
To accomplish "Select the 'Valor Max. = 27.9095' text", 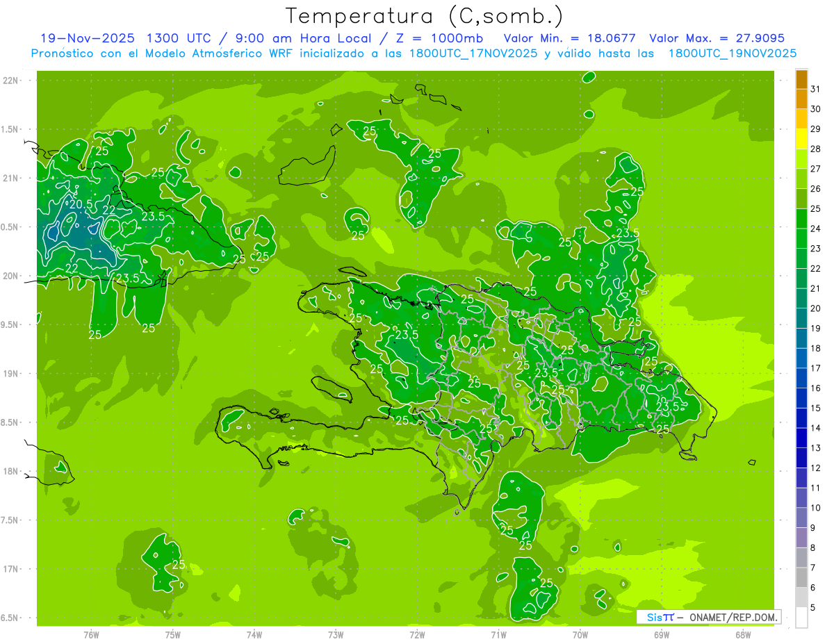I will click(717, 38).
